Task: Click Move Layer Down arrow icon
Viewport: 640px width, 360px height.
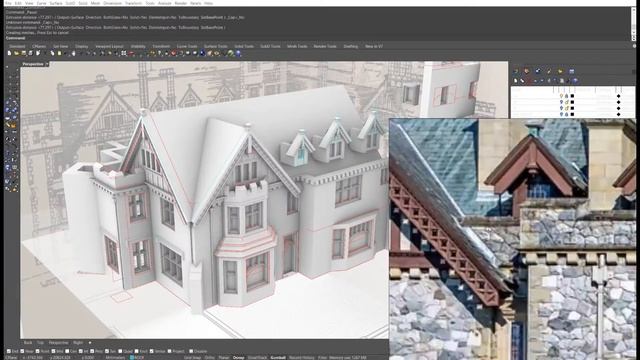Action: 542,81
